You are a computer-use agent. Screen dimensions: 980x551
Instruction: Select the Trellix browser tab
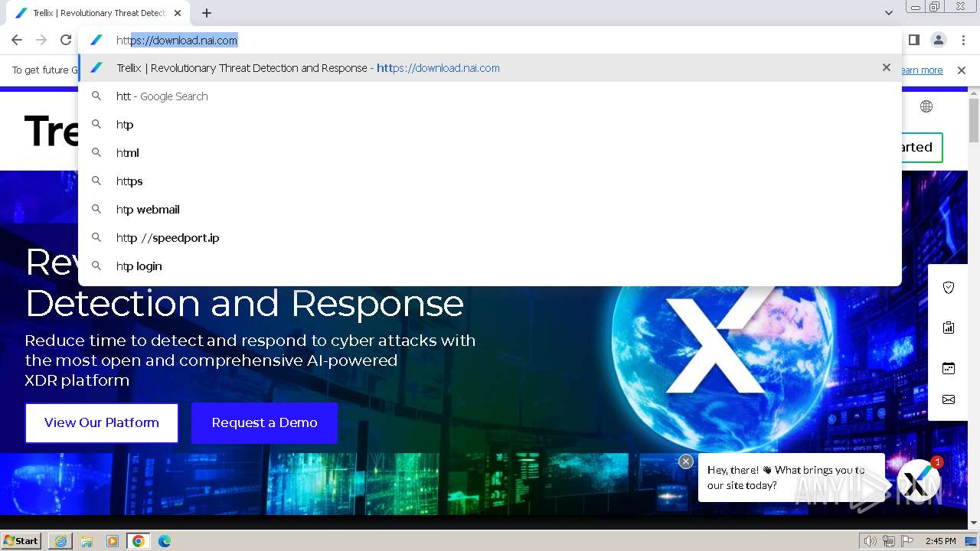[x=98, y=13]
